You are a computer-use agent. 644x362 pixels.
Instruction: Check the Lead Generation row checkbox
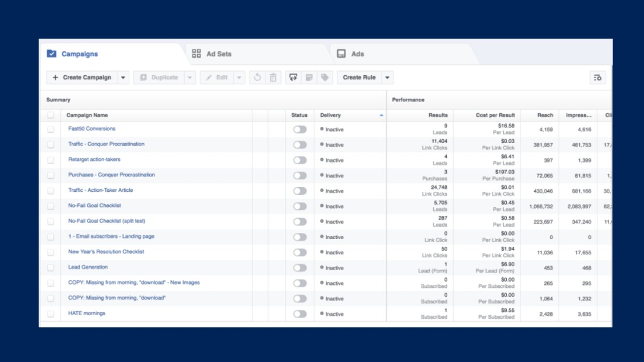coord(51,268)
